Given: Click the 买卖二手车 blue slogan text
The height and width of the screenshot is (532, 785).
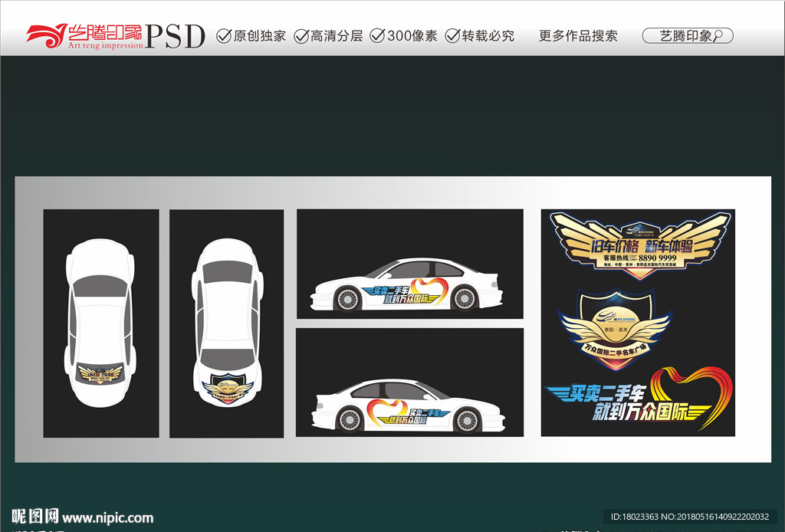Looking at the screenshot, I should click(598, 393).
